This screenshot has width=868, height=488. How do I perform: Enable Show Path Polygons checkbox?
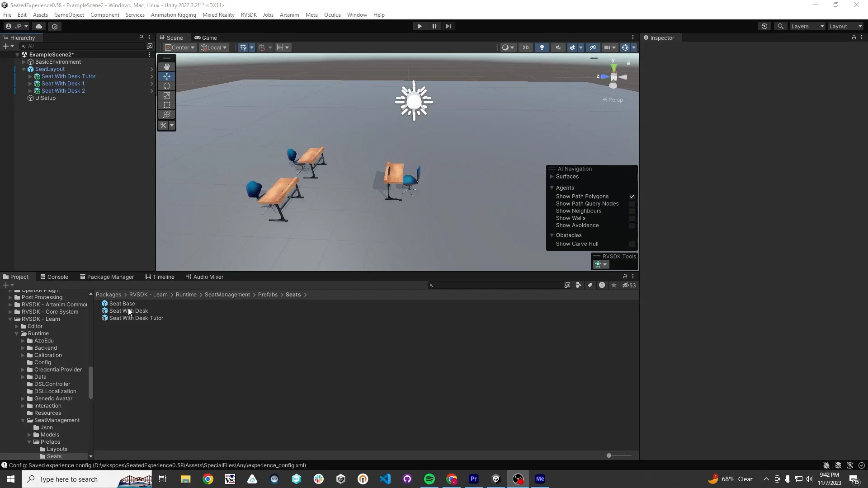[x=632, y=197]
